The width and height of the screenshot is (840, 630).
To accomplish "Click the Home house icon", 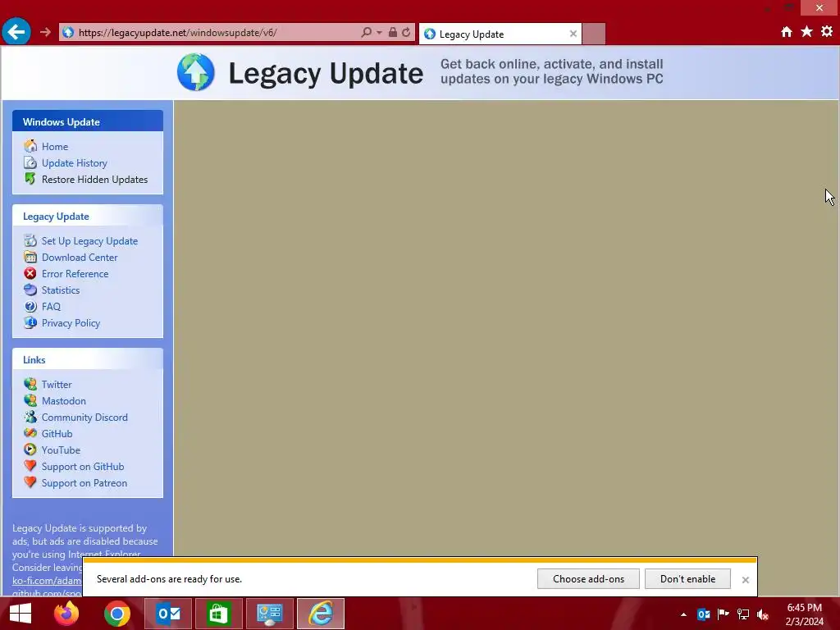I will tap(30, 146).
